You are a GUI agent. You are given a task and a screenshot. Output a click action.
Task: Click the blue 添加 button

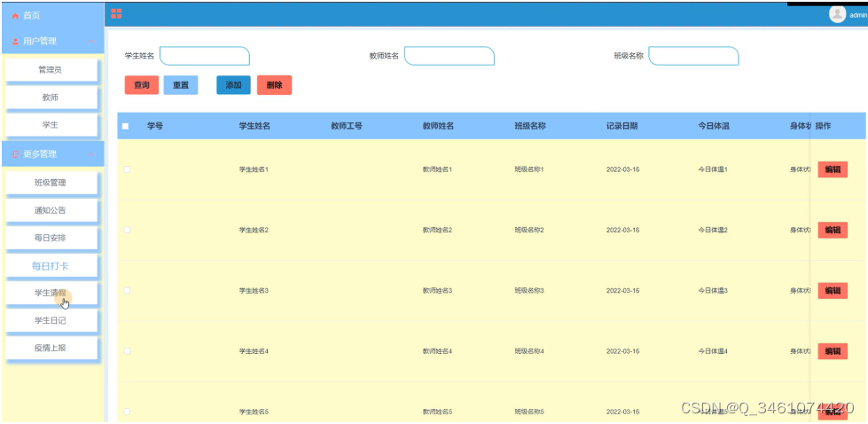(x=233, y=85)
